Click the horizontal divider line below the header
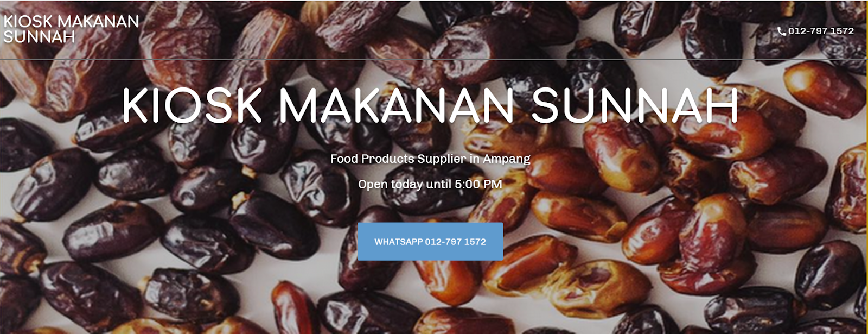The width and height of the screenshot is (868, 334). pos(434,60)
